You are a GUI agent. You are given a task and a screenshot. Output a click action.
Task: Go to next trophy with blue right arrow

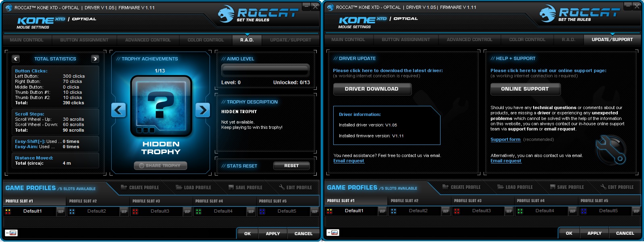(x=203, y=110)
